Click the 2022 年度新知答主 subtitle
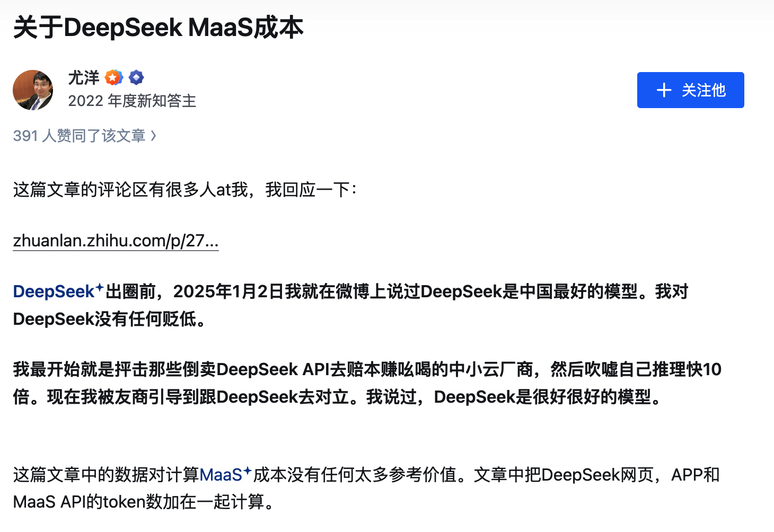 132,101
